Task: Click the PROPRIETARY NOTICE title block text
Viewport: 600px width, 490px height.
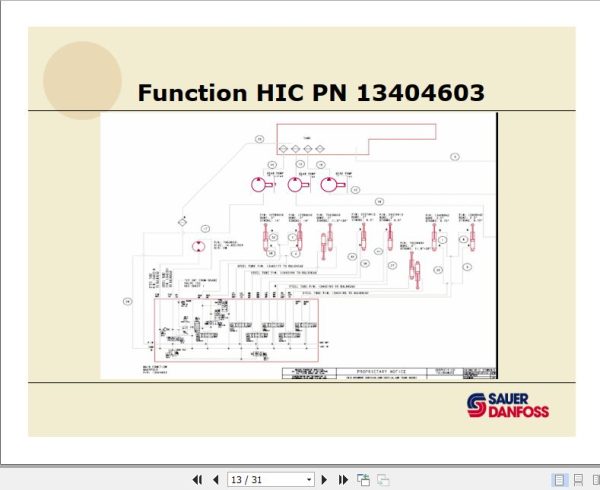Action: [381, 371]
